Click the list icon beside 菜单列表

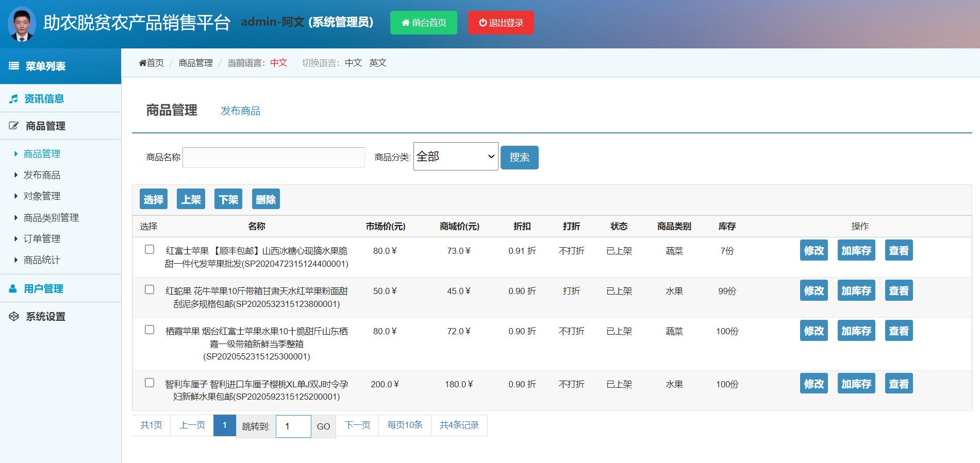click(14, 66)
